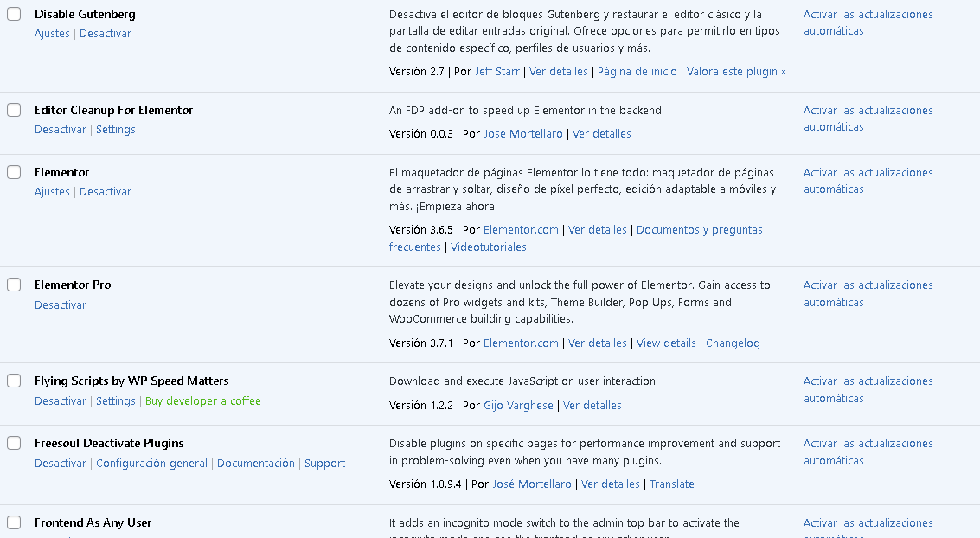This screenshot has height=538, width=980.
Task: Deactivate Elementor Pro plugin
Action: (x=60, y=305)
